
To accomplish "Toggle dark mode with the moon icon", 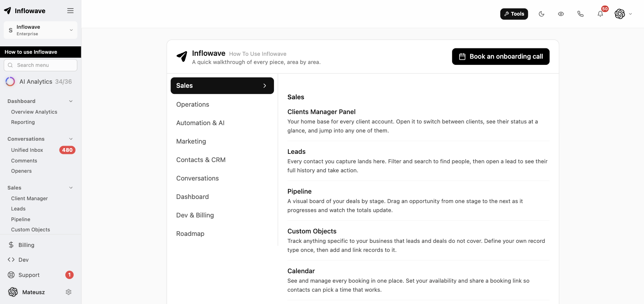I will click(541, 14).
